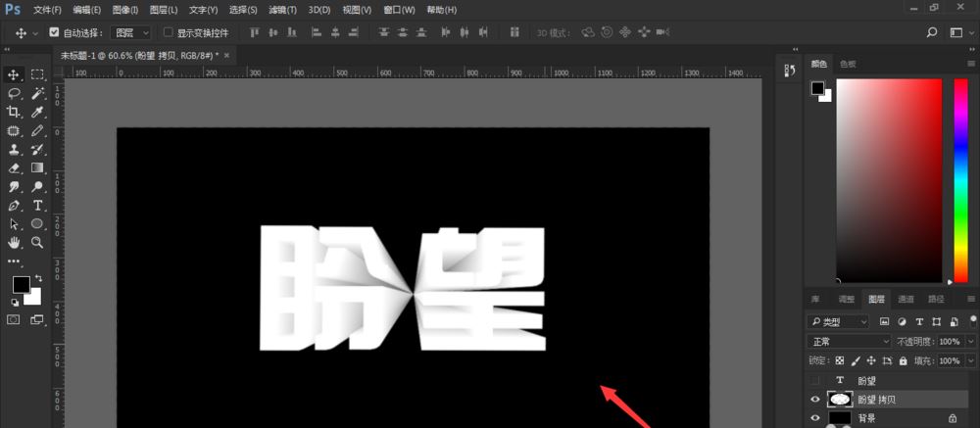Viewport: 980px width, 428px height.
Task: Choose the Brush tool
Action: (x=37, y=130)
